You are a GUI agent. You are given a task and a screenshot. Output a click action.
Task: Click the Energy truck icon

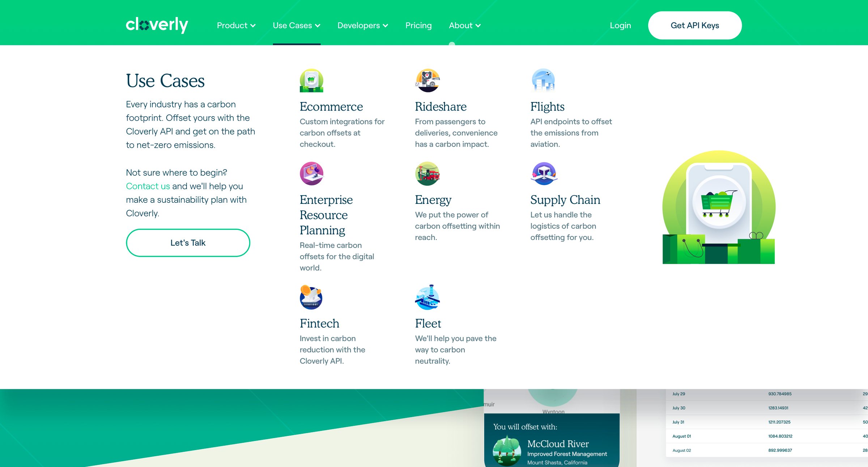[x=427, y=173]
